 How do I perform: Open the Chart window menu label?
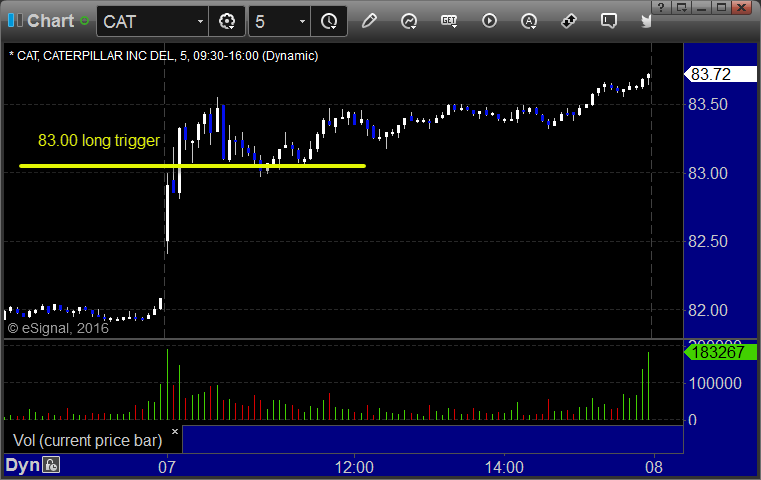click(50, 21)
